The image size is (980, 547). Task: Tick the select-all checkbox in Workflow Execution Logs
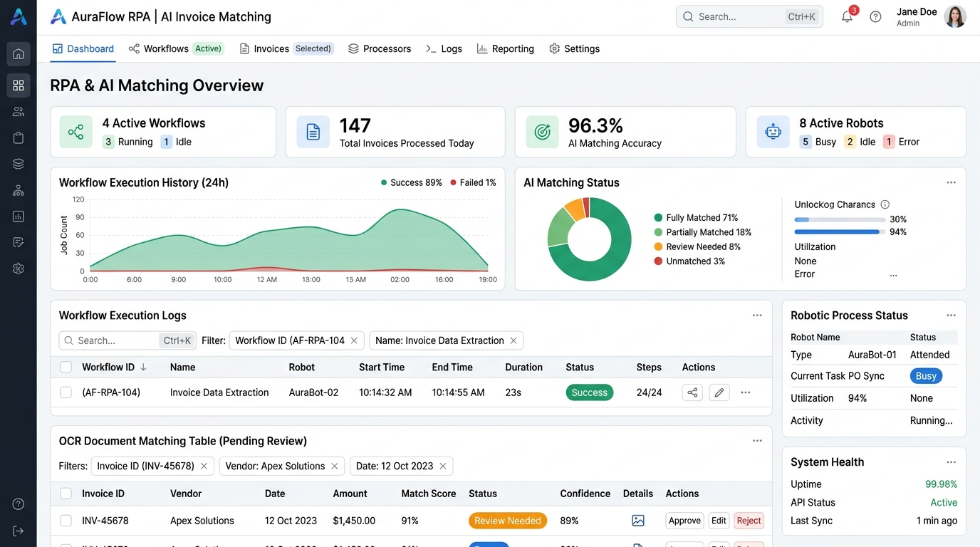pos(66,368)
